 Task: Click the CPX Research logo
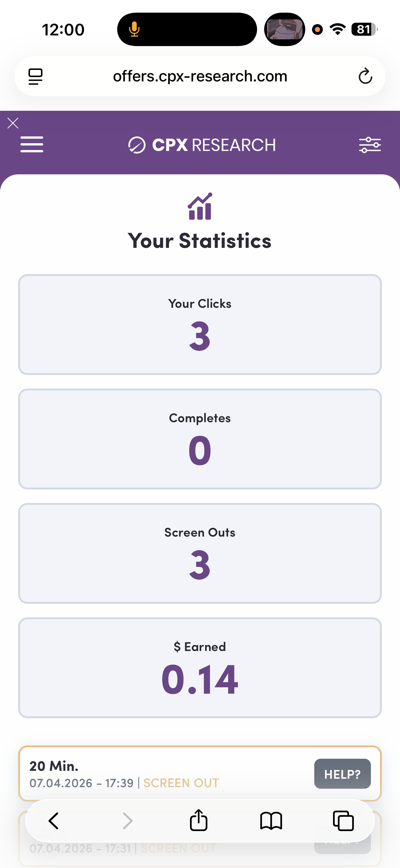[x=202, y=145]
